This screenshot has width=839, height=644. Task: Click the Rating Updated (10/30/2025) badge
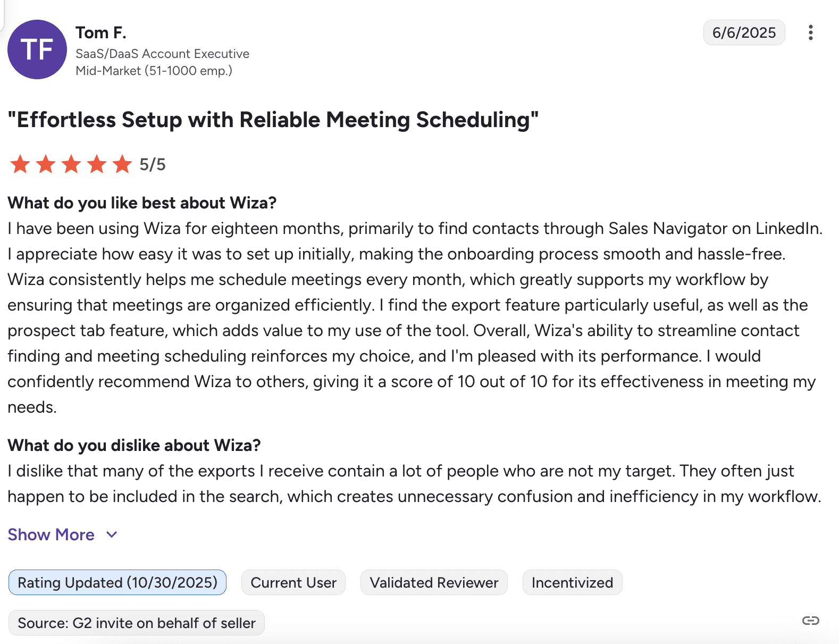pyautogui.click(x=118, y=582)
